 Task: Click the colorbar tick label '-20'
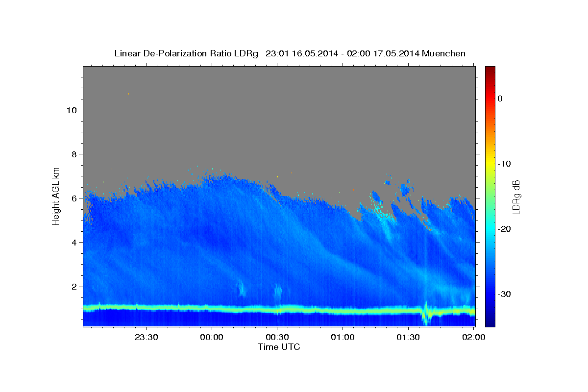click(504, 229)
